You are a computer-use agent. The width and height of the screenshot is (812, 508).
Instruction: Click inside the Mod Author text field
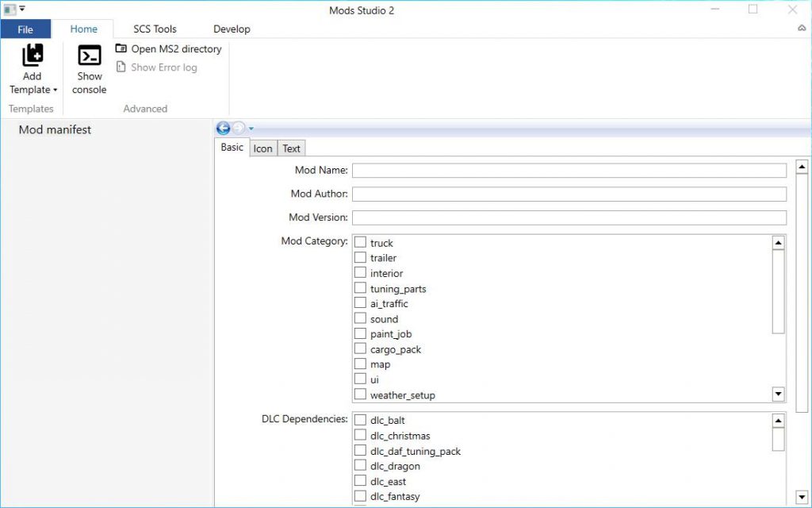coord(568,194)
